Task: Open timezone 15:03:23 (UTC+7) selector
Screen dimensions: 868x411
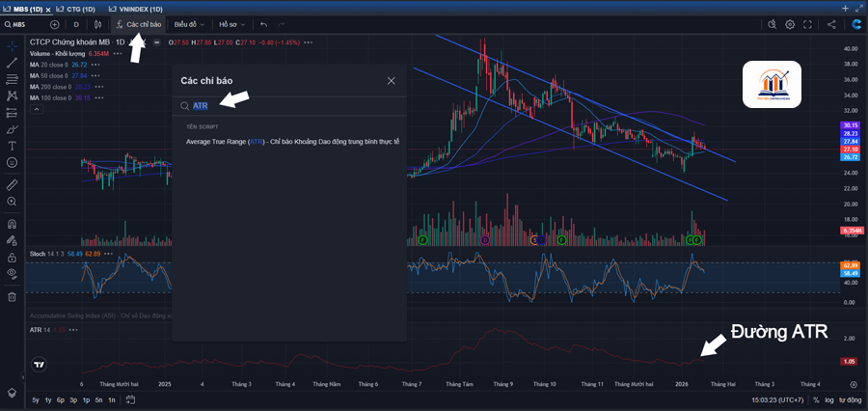Action: (x=777, y=400)
